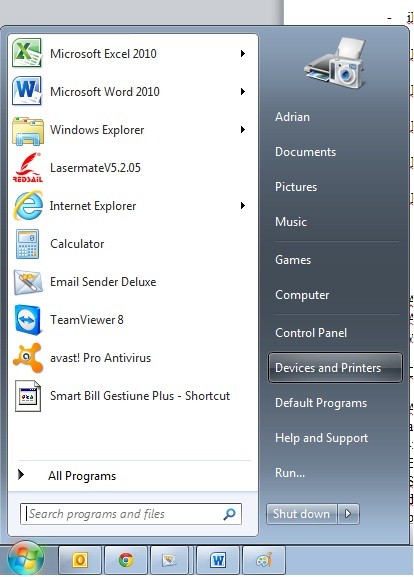Open the Pictures library
414x577 pixels.
[296, 187]
